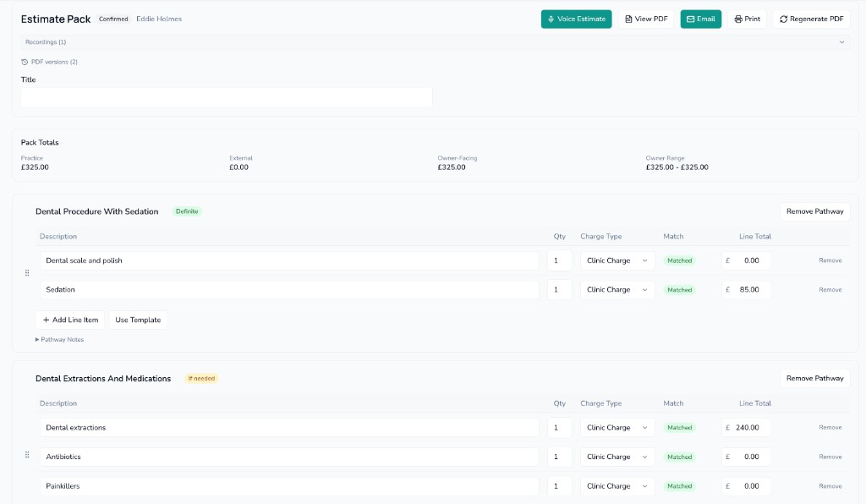Screen dimensions: 866x504
Task: Edit line total for Painkillers
Action: point(746,486)
